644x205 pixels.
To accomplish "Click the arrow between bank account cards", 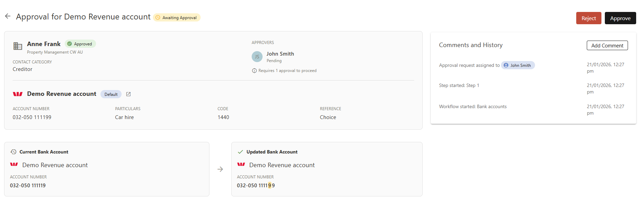I will point(220,169).
